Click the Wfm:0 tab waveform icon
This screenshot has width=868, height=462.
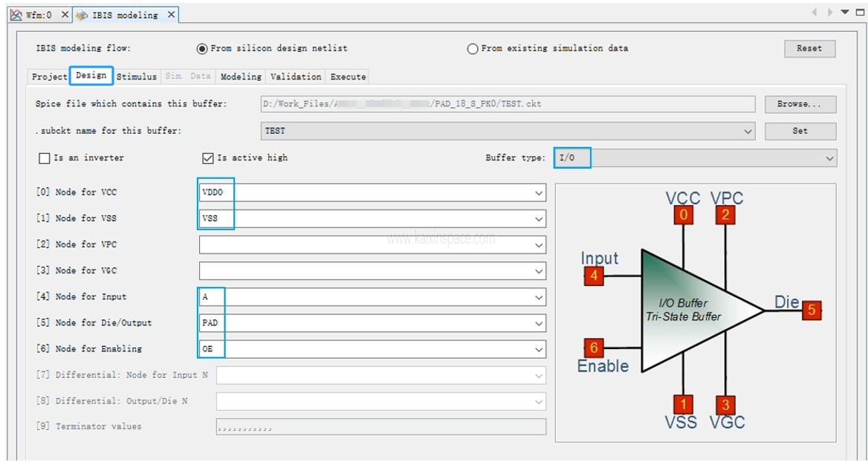(x=16, y=15)
